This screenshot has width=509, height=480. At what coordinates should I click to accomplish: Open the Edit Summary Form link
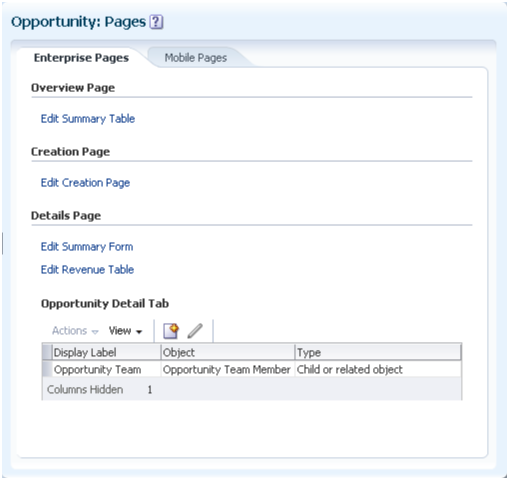(87, 247)
